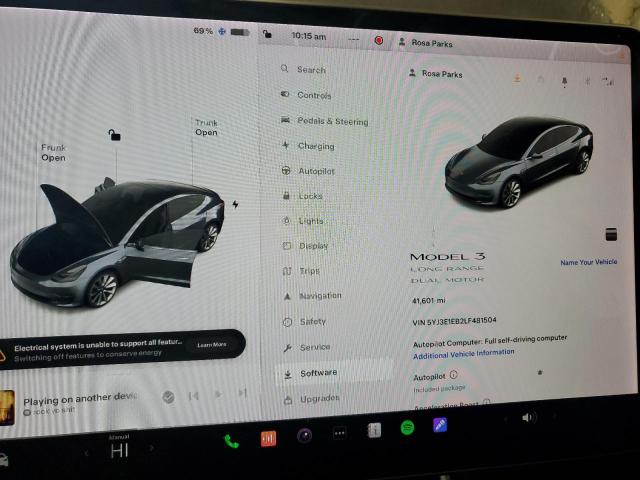Tap the battery level indicator
The height and width of the screenshot is (480, 640).
pyautogui.click(x=240, y=32)
